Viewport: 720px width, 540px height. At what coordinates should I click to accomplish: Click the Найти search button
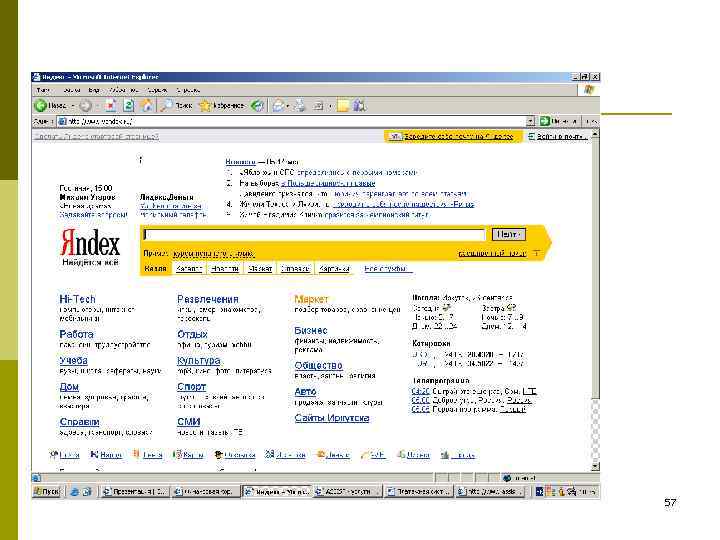pos(508,234)
